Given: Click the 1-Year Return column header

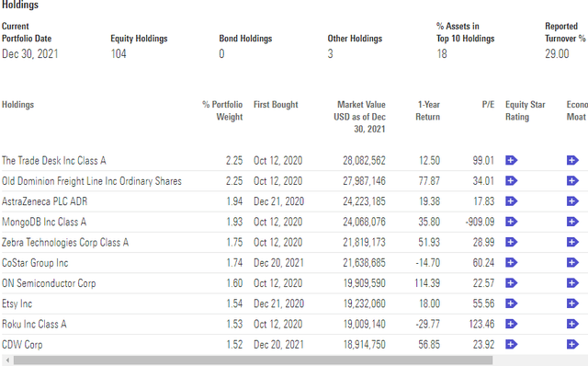Looking at the screenshot, I should click(427, 110).
